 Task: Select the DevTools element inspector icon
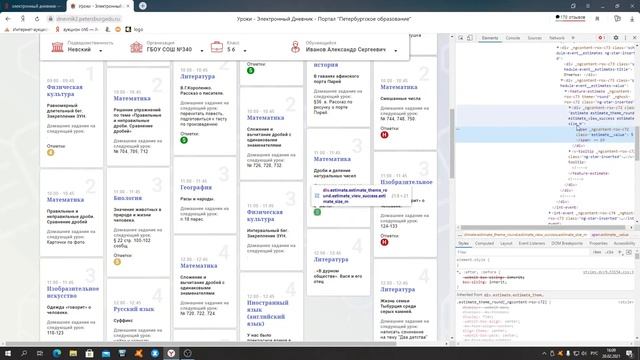pyautogui.click(x=461, y=38)
